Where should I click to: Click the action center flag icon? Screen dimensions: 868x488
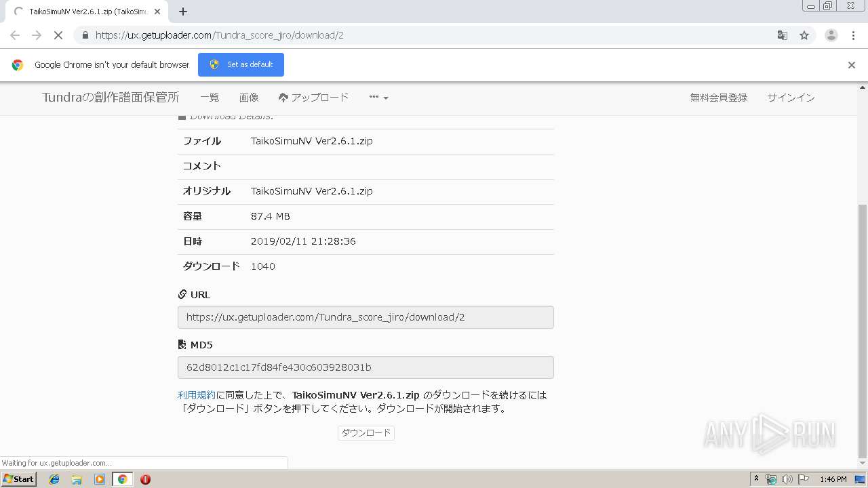click(x=803, y=479)
